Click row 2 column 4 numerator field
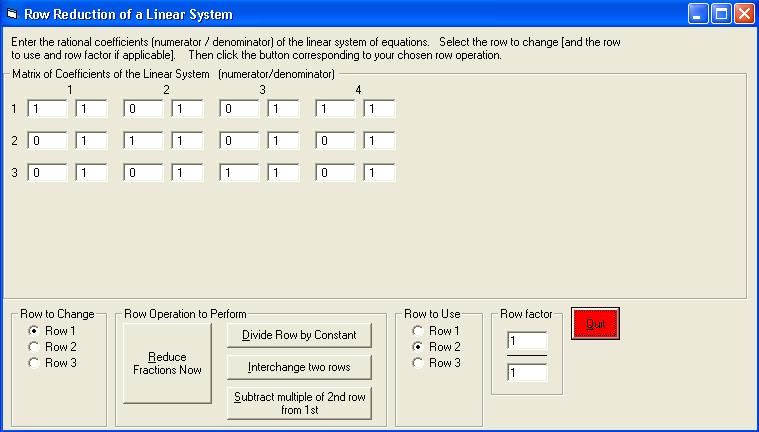This screenshot has height=432, width=759. point(335,141)
